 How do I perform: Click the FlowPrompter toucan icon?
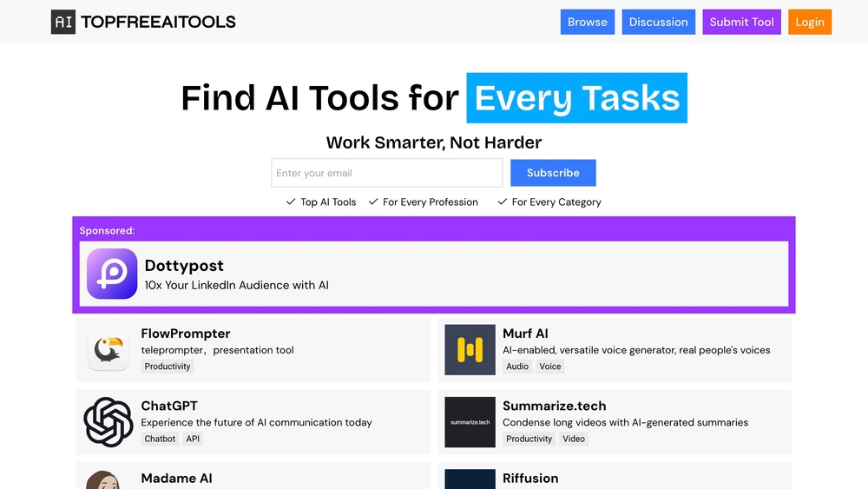[108, 350]
